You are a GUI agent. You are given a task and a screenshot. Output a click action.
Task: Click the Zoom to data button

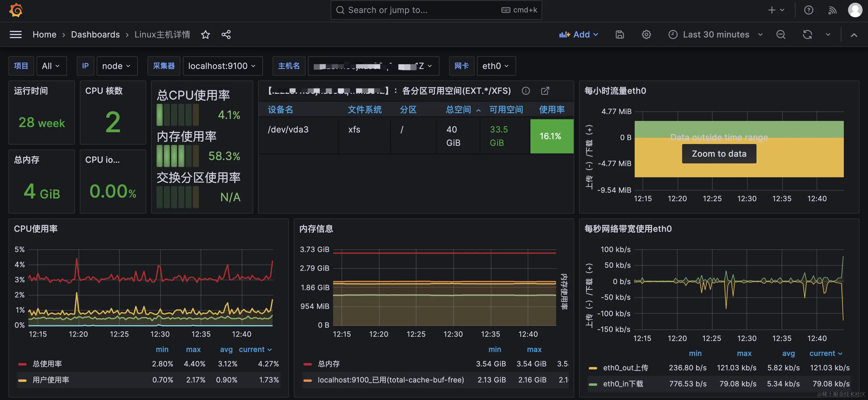click(719, 154)
